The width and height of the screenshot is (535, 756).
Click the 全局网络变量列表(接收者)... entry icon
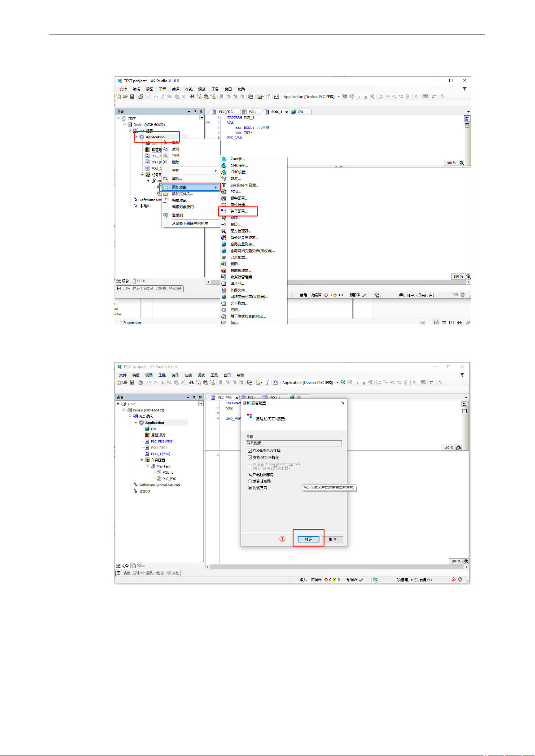click(224, 251)
